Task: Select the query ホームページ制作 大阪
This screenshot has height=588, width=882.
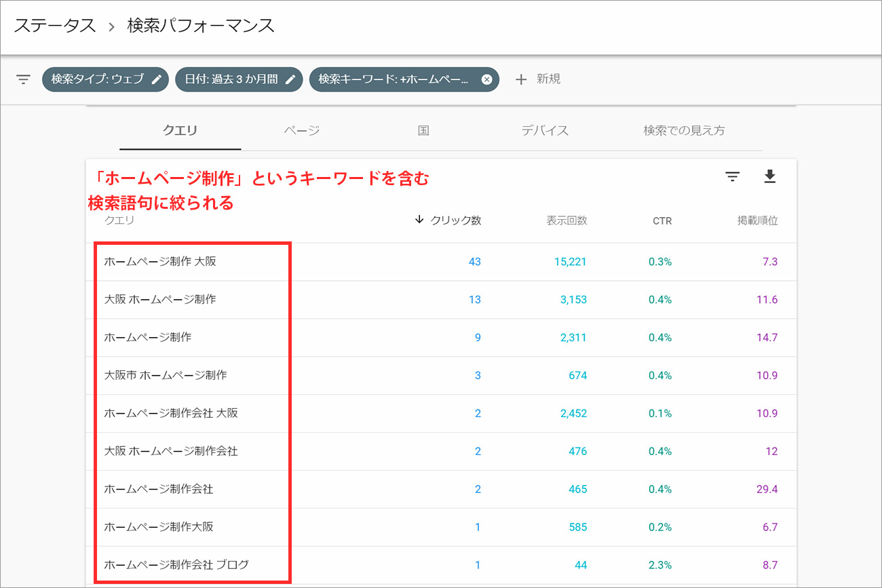Action: tap(160, 261)
